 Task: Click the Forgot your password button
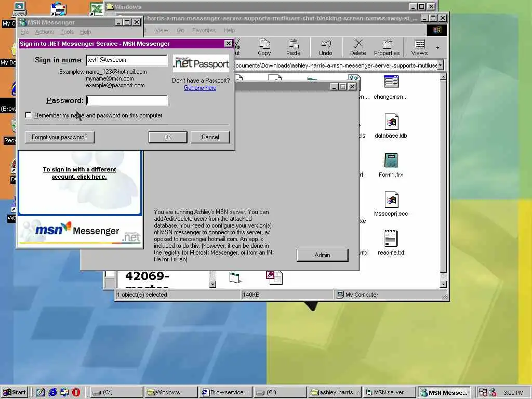[x=60, y=137]
